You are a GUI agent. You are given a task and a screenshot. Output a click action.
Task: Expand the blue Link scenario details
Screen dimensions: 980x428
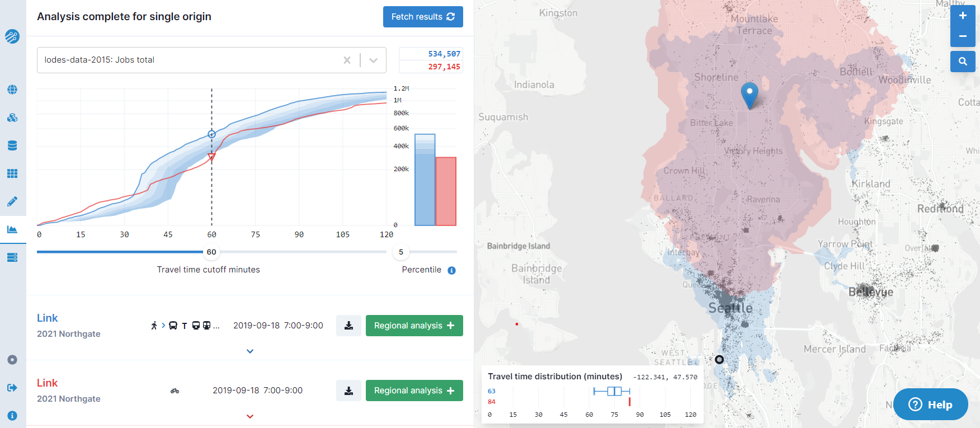click(250, 351)
